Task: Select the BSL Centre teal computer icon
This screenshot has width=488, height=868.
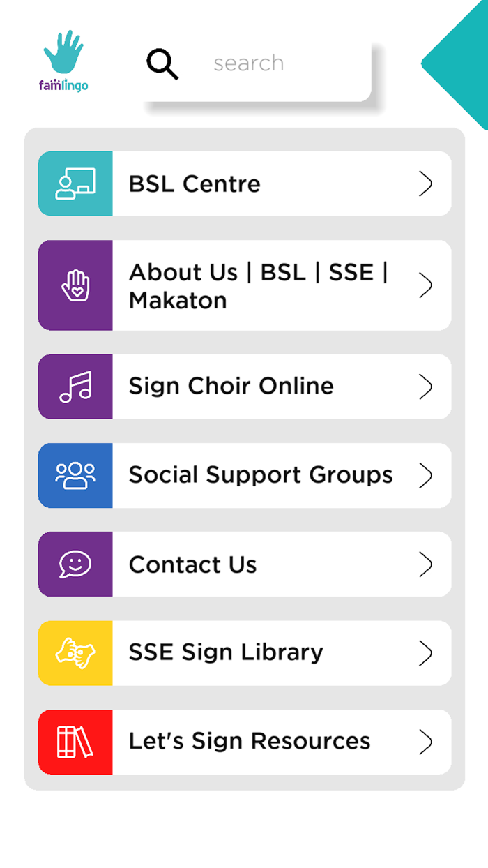Action: 75,184
